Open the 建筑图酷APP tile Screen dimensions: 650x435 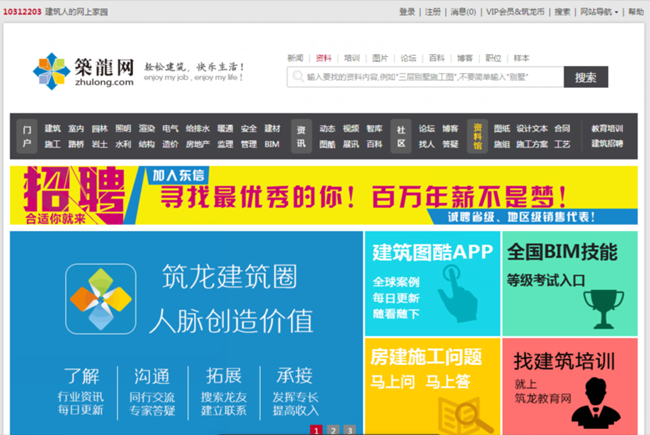(x=432, y=284)
